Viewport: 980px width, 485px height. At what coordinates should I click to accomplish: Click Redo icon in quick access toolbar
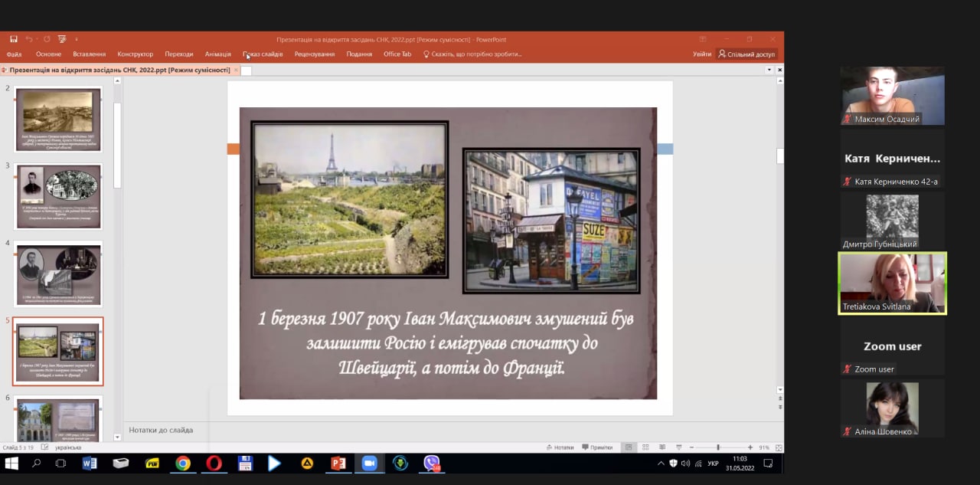click(47, 39)
